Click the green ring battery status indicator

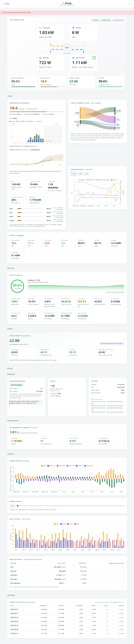[x=94, y=58]
